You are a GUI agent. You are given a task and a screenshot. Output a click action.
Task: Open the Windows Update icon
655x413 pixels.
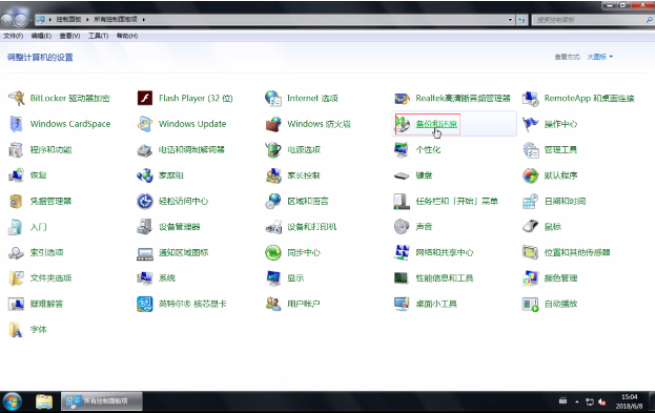point(145,124)
